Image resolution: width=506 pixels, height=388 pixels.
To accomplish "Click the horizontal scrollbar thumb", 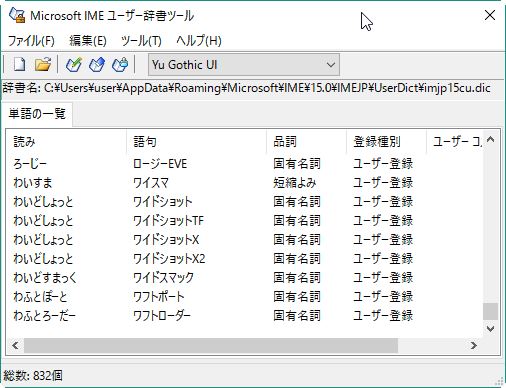I will (x=211, y=346).
